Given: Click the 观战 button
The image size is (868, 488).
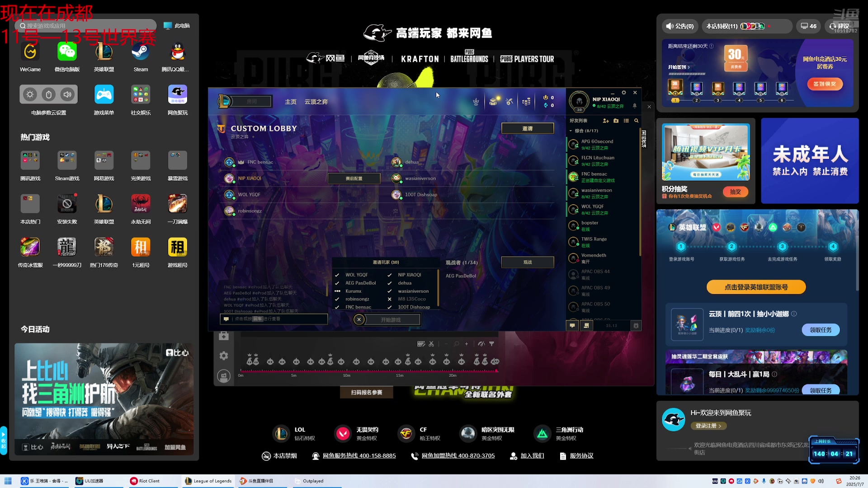Looking at the screenshot, I should click(528, 262).
